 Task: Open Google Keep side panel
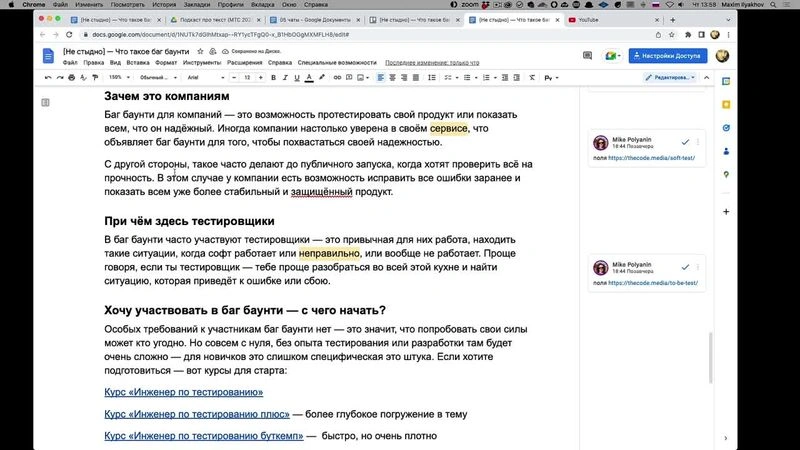click(726, 105)
